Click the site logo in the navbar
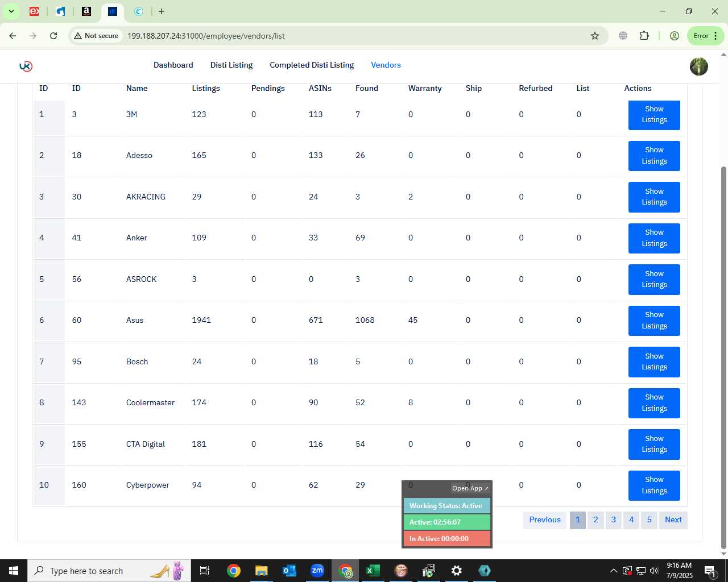This screenshot has height=582, width=728. click(26, 66)
